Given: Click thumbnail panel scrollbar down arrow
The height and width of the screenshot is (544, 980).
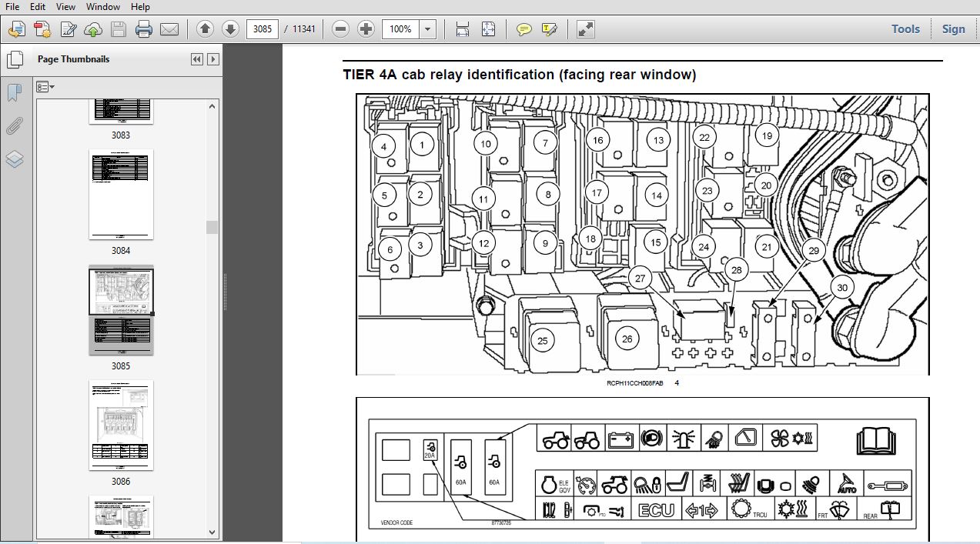Looking at the screenshot, I should [x=212, y=532].
